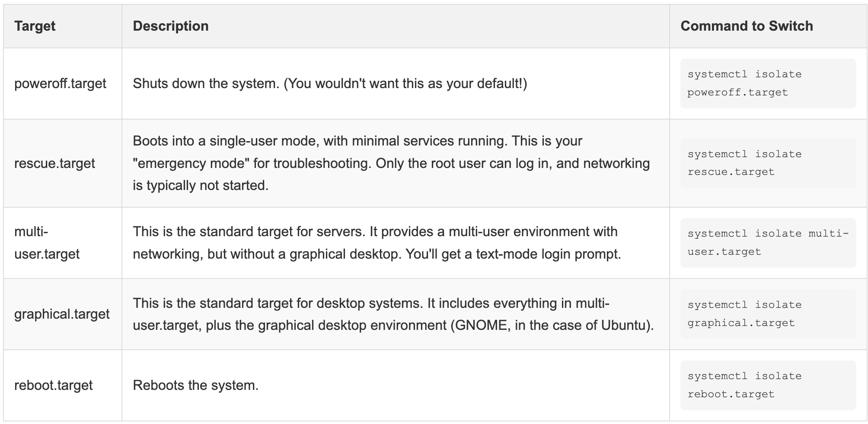868x424 pixels.
Task: Click the Description column header
Action: click(x=170, y=26)
